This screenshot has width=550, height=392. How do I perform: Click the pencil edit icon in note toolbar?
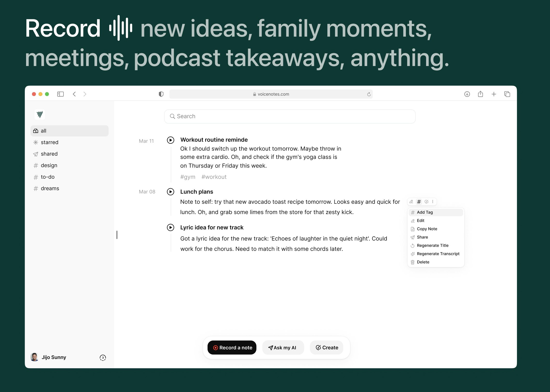(411, 202)
